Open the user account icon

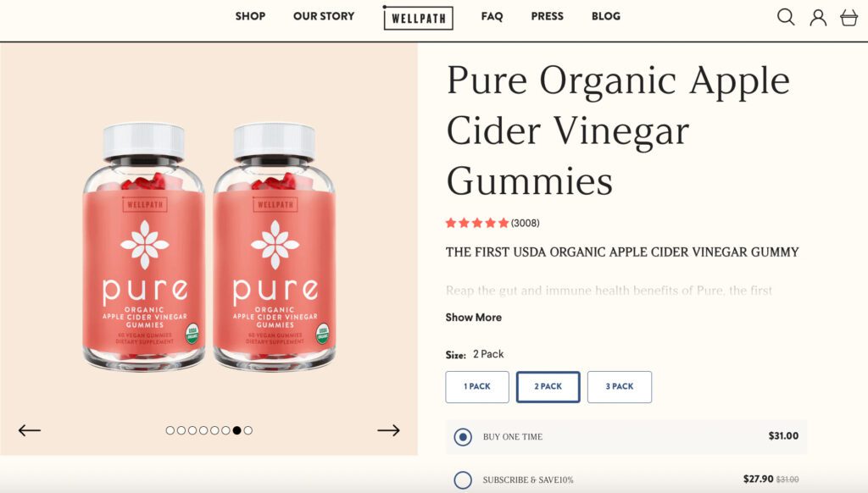click(x=818, y=18)
